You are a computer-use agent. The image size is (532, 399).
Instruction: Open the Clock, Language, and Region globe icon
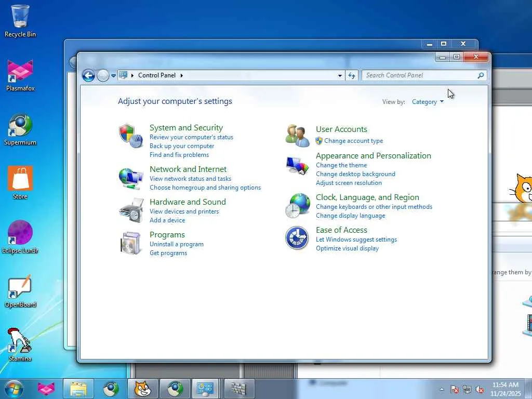pyautogui.click(x=297, y=206)
